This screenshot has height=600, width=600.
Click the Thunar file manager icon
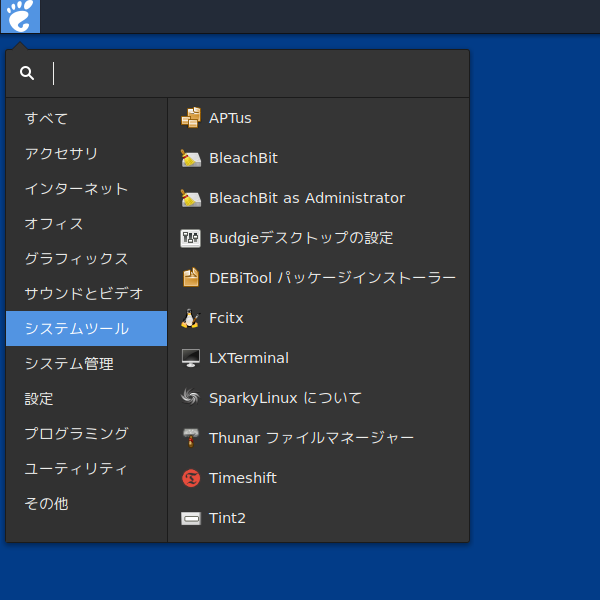(x=191, y=438)
